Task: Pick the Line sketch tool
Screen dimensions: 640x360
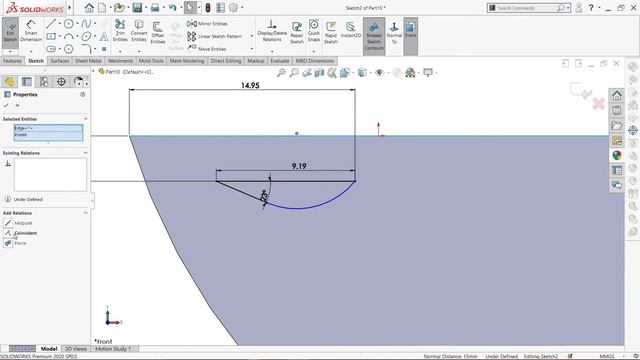Action: (51, 24)
